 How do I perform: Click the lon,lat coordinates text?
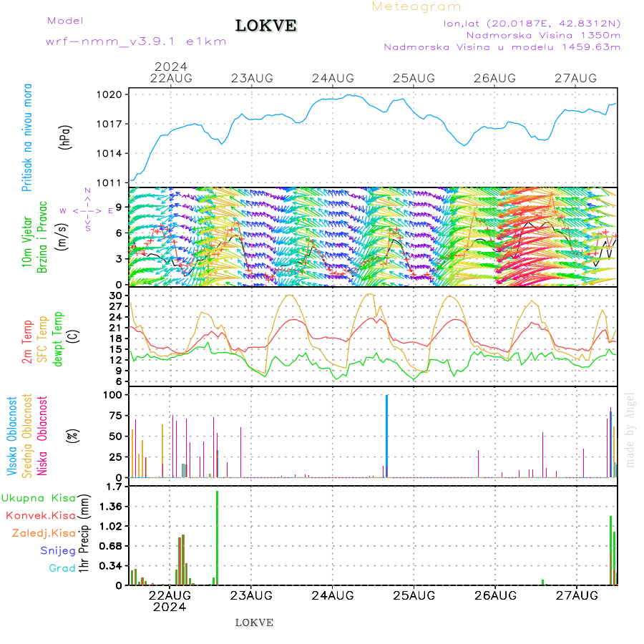(532, 24)
